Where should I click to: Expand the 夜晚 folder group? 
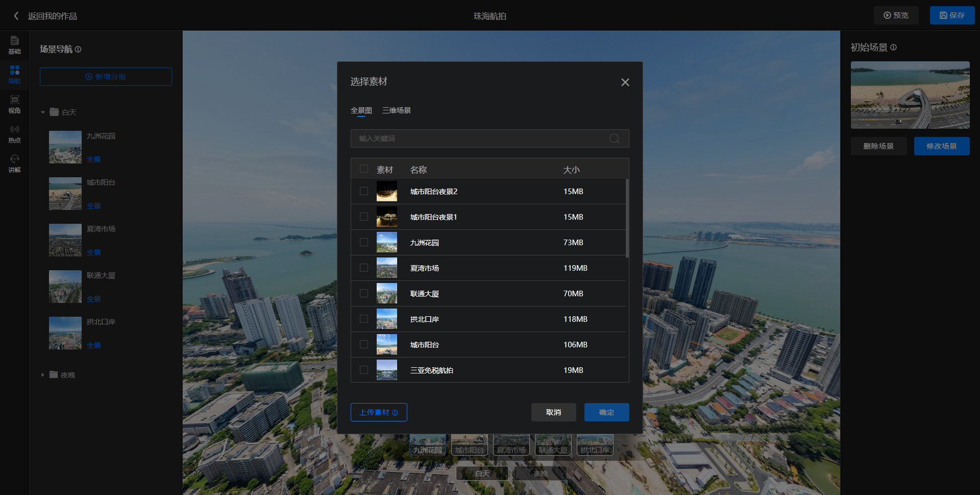tap(43, 375)
